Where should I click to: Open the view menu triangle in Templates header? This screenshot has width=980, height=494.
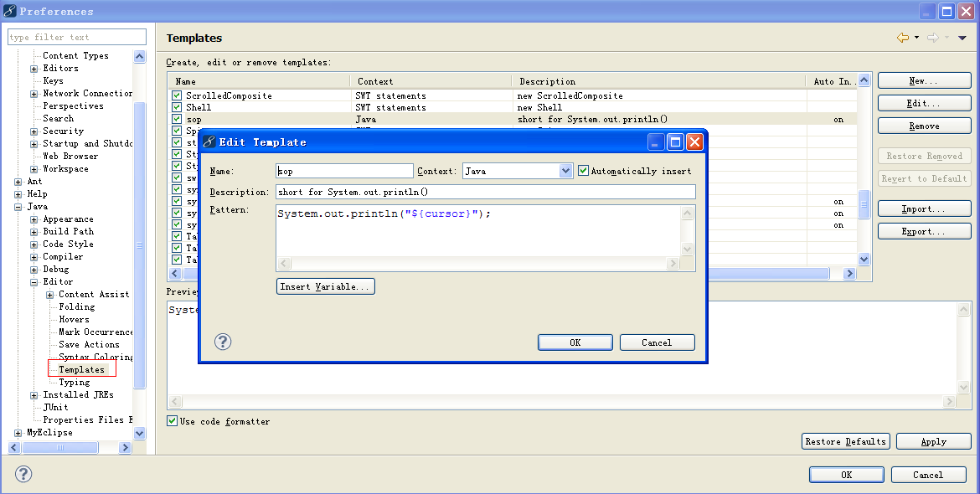coord(962,38)
